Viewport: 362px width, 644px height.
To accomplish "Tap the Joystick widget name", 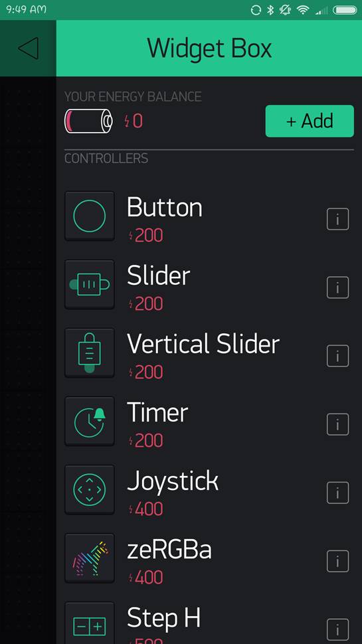I will point(173,481).
